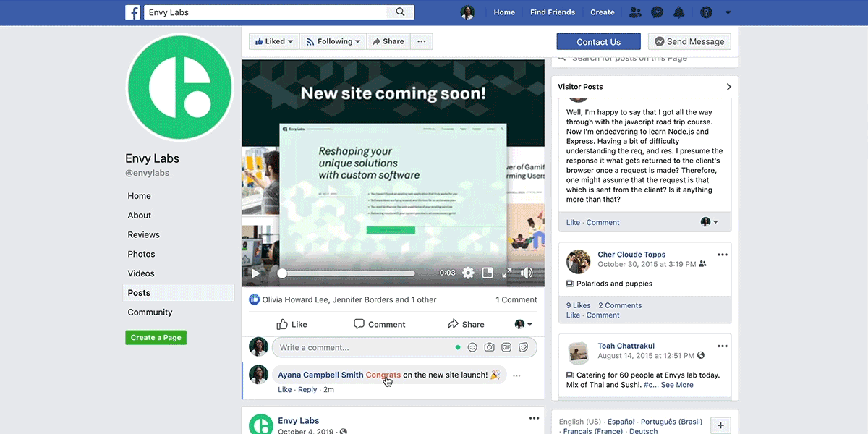Screen dimensions: 868x434
Task: Open post identity selector dropdown
Action: pyautogui.click(x=524, y=324)
